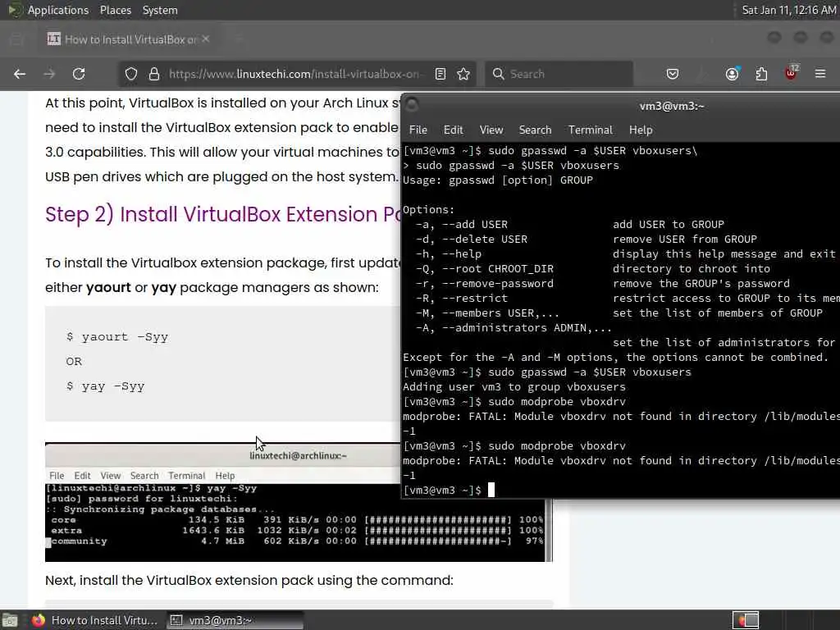Open the Places menu
The width and height of the screenshot is (840, 630).
pos(115,10)
